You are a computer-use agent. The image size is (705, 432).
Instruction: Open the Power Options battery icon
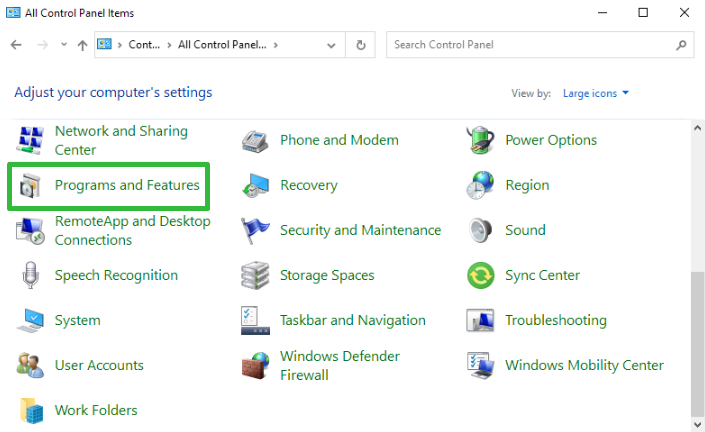click(x=480, y=140)
